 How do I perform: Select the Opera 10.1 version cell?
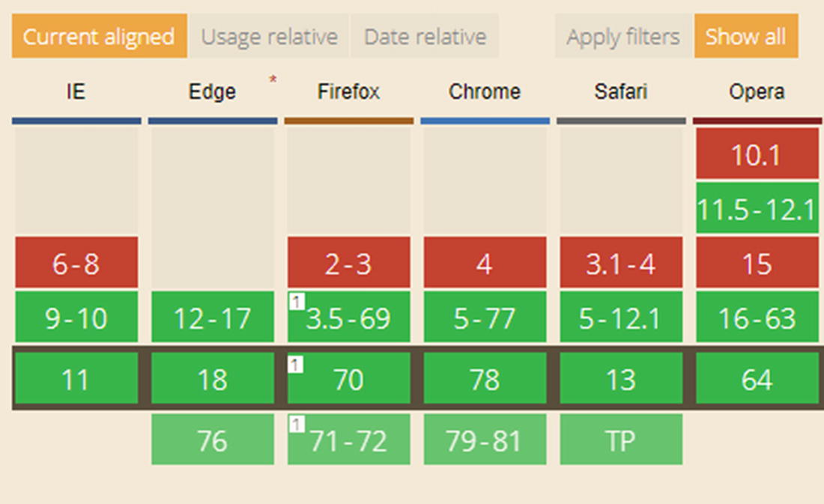(757, 154)
